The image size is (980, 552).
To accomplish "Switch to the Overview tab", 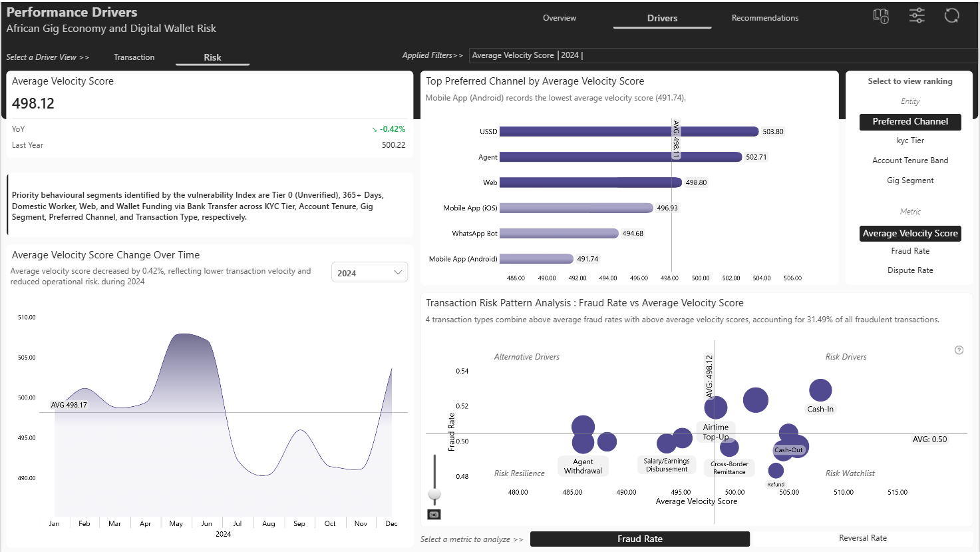I will tap(560, 18).
